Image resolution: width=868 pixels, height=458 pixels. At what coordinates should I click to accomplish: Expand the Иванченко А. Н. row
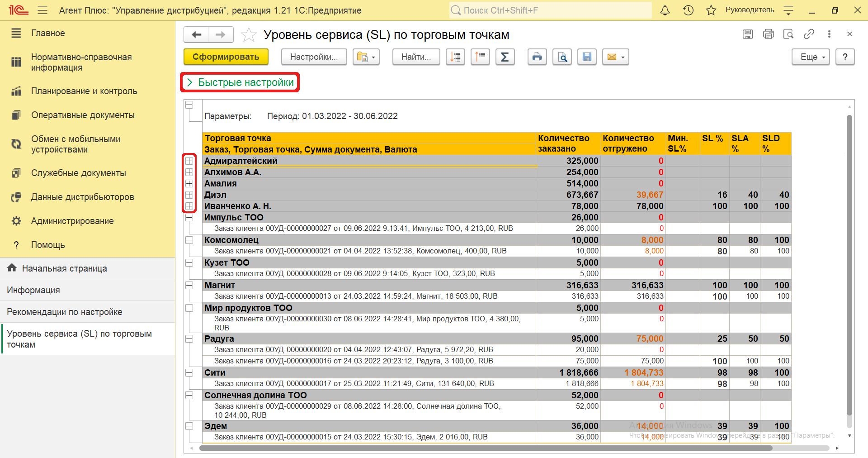(x=189, y=206)
